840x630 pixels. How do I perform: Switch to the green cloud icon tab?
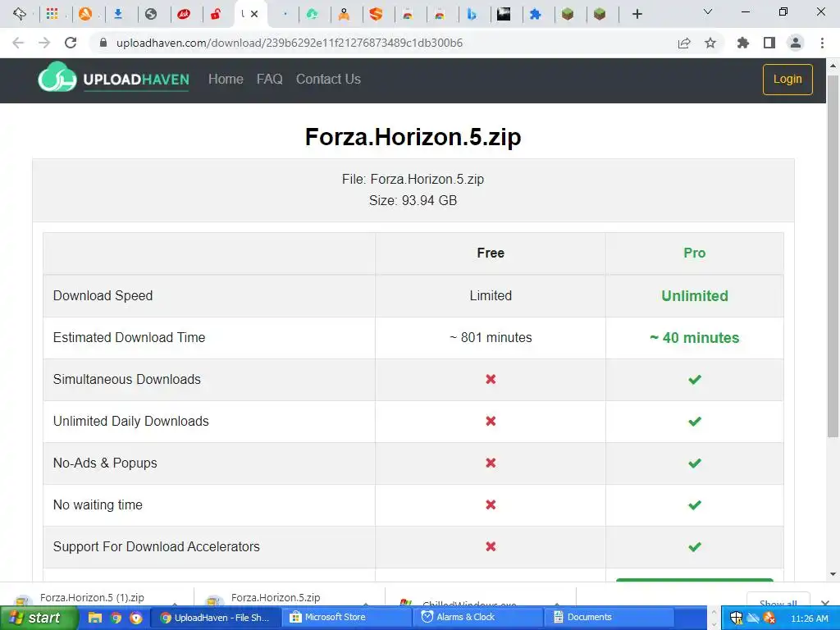click(312, 14)
